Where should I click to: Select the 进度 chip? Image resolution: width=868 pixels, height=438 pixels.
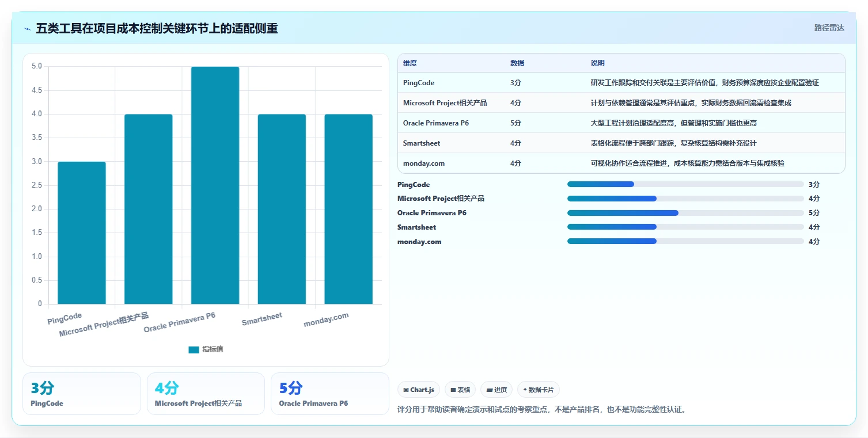pyautogui.click(x=496, y=390)
